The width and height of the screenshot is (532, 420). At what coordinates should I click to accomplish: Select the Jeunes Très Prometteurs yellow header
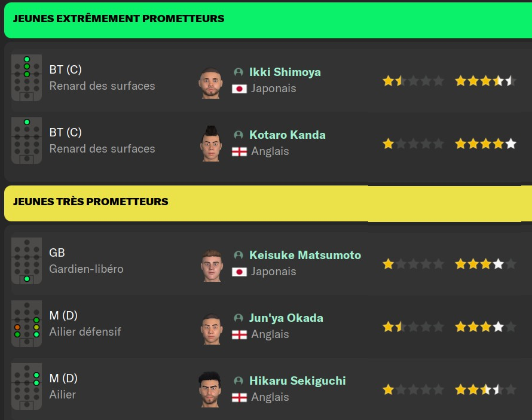tap(268, 203)
